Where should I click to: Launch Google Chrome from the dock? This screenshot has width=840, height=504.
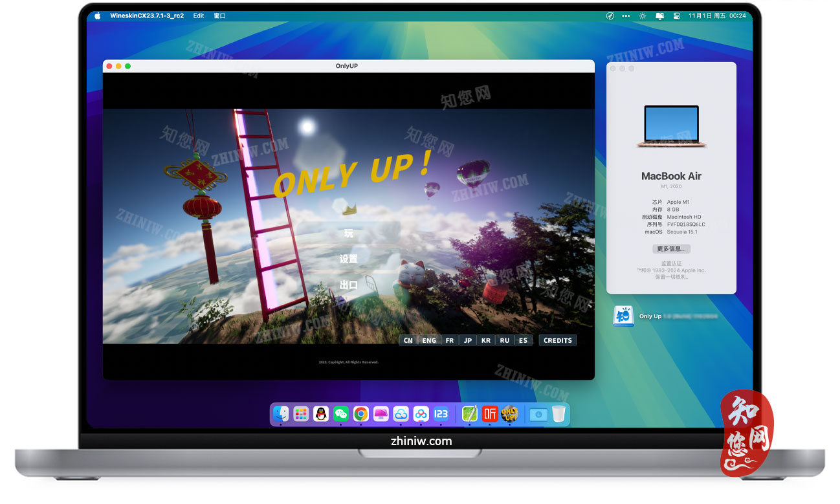tap(361, 413)
